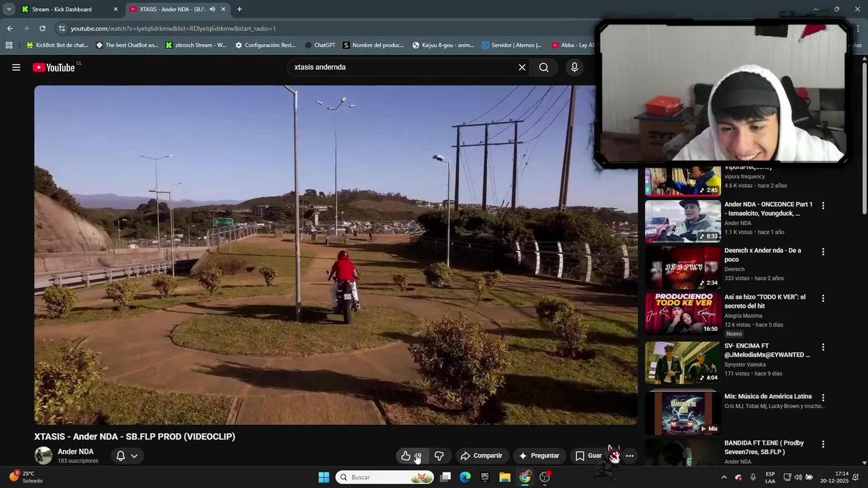Open the Configuración: Rest... bookmark

pos(265,45)
